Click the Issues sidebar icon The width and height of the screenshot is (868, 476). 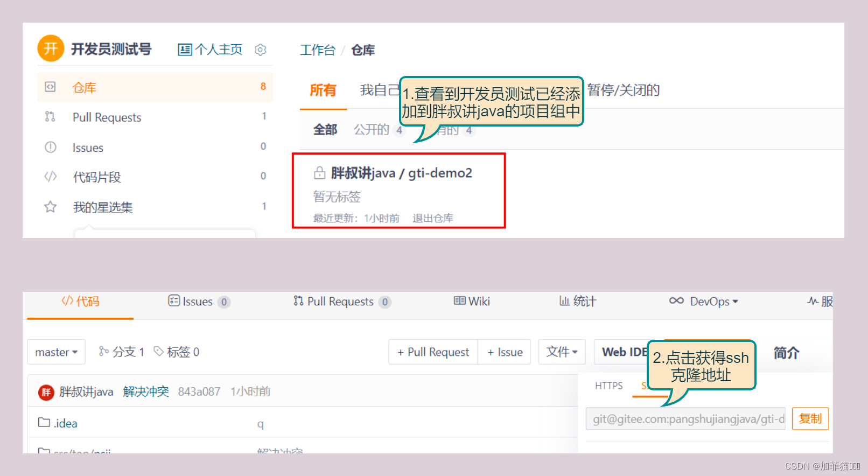[50, 147]
